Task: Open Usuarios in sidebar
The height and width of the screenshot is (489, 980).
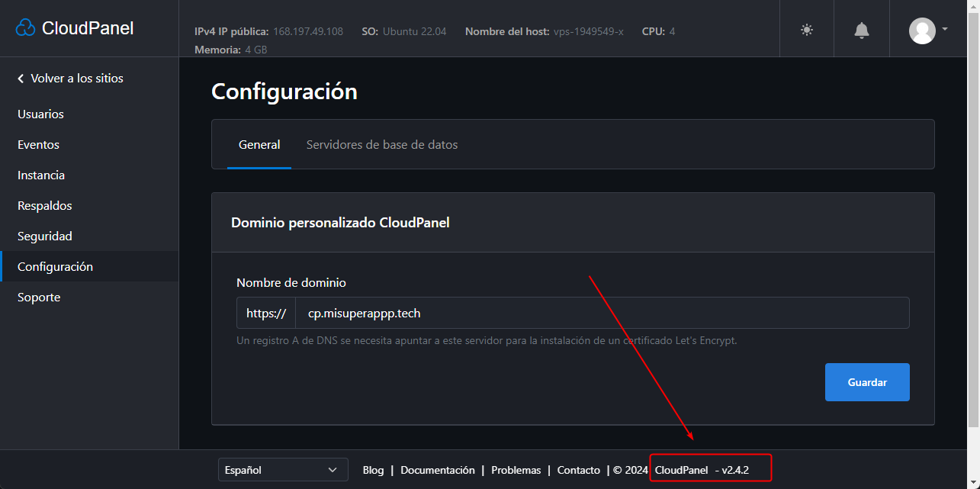Action: click(40, 114)
